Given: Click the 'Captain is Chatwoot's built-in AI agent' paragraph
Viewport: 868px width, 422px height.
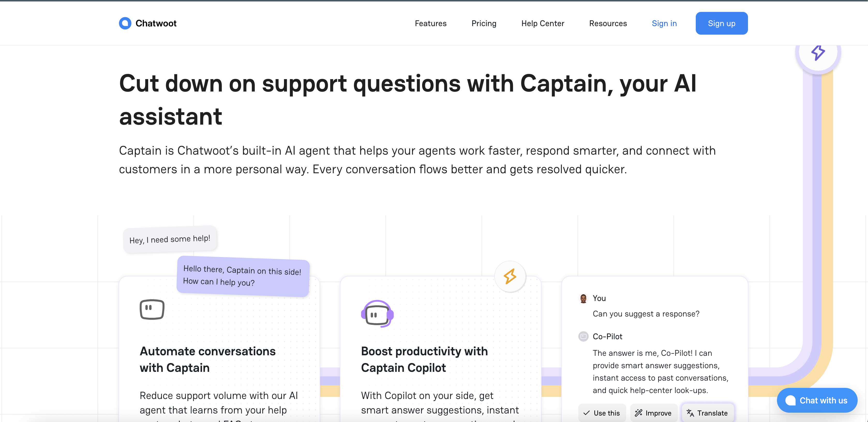Looking at the screenshot, I should [417, 160].
